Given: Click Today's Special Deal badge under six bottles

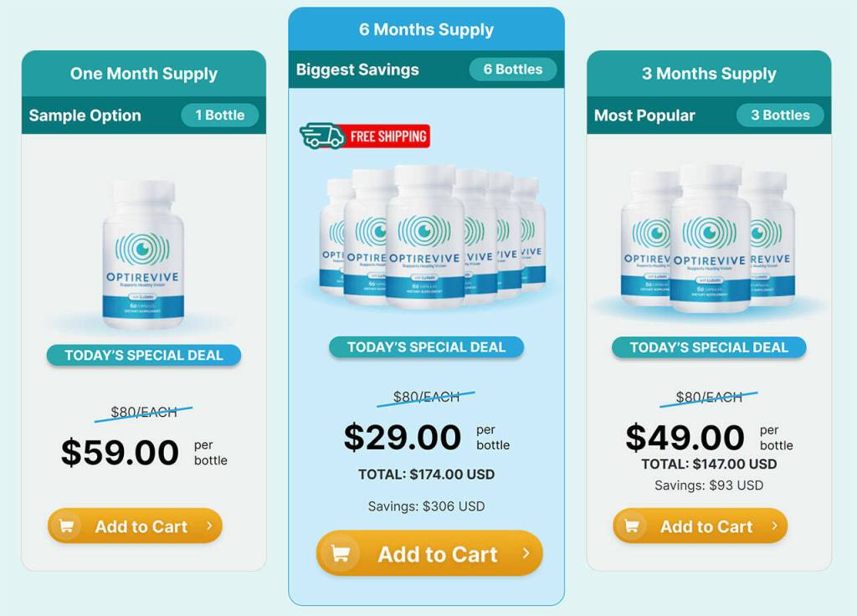Looking at the screenshot, I should coord(426,347).
